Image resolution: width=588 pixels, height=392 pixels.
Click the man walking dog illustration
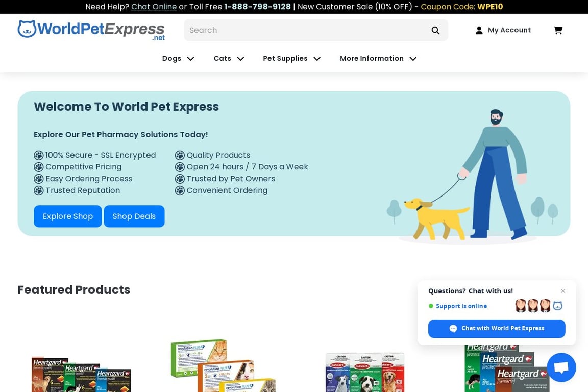(x=473, y=176)
